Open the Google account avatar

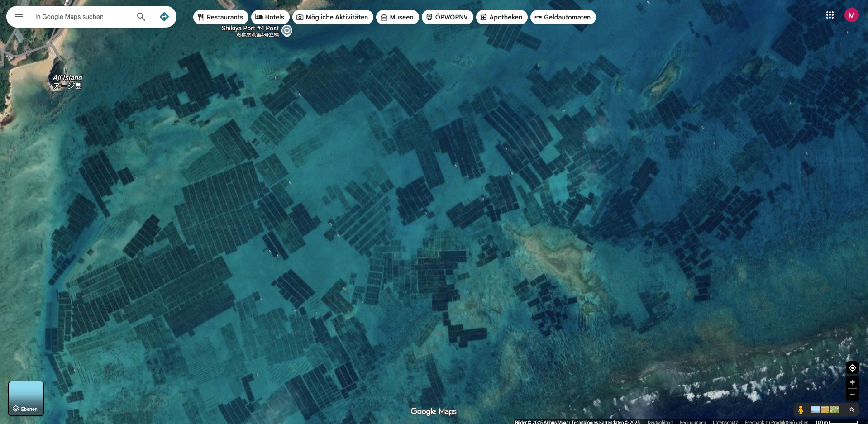tap(851, 15)
